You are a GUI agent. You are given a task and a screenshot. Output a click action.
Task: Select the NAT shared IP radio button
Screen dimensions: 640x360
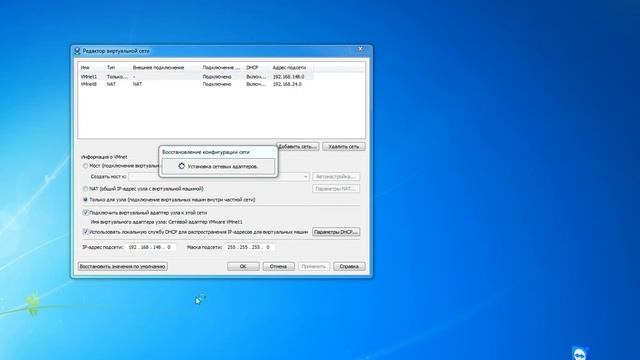(85, 189)
